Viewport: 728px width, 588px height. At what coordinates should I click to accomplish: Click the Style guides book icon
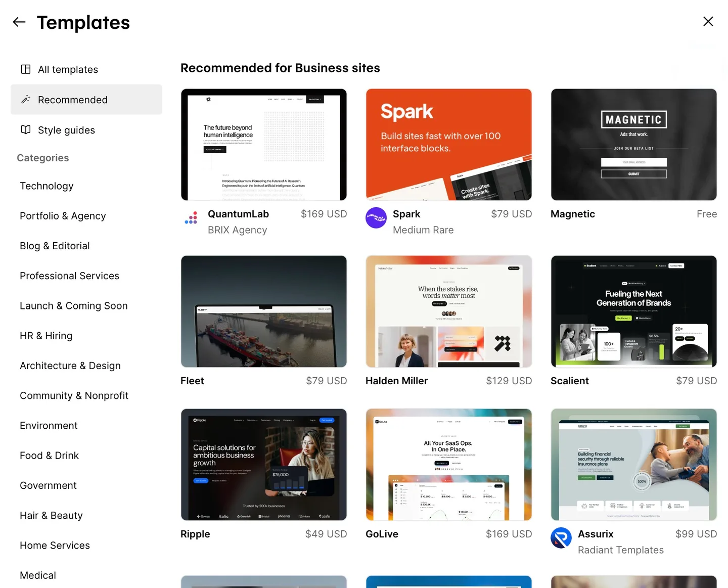pos(26,130)
